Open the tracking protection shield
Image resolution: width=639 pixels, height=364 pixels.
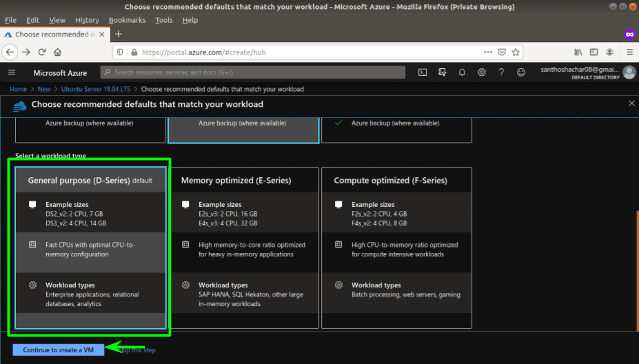coord(120,52)
